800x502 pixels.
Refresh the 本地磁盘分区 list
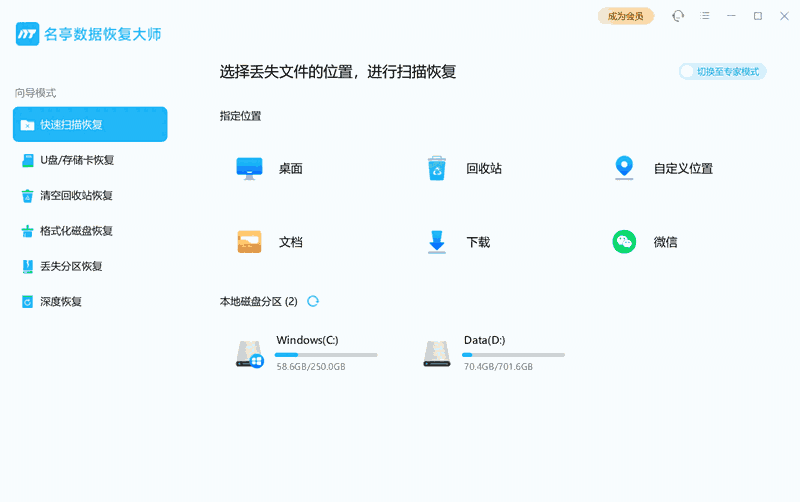pyautogui.click(x=313, y=302)
